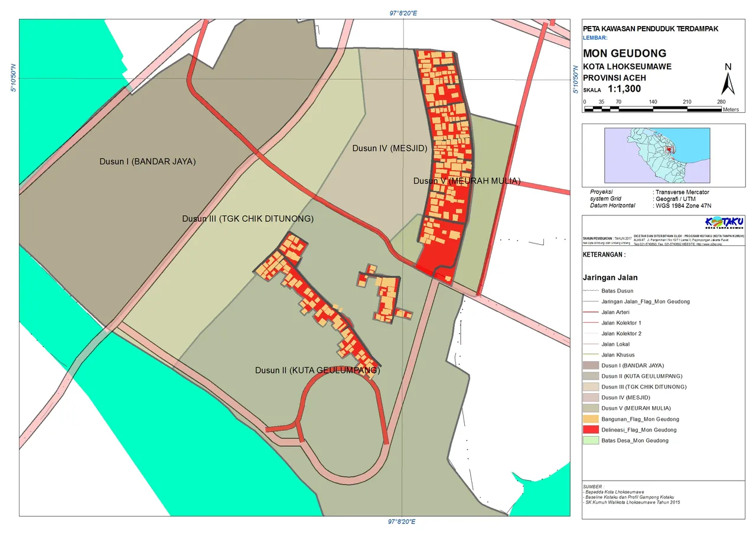Click the top longitude label '97°8'20"E'
The height and width of the screenshot is (535, 756).
pos(403,12)
